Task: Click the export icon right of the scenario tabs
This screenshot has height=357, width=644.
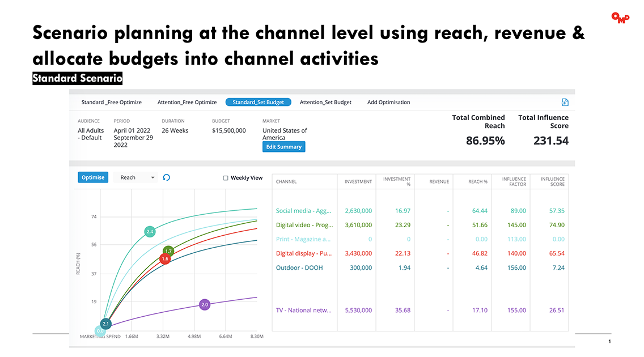Action: [565, 102]
